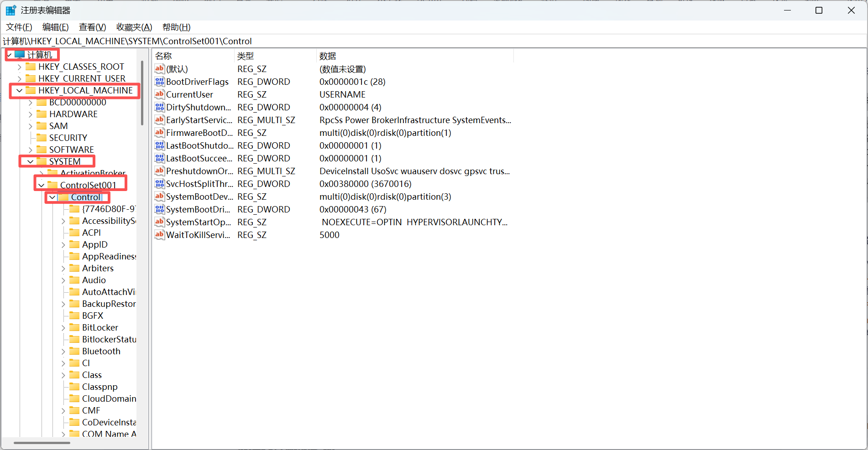Select the SystemStartOptions value icon
This screenshot has width=868, height=450.
(x=159, y=222)
